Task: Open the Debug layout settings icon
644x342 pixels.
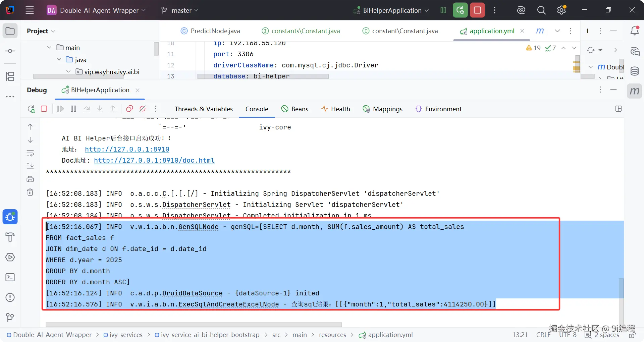Action: click(619, 109)
